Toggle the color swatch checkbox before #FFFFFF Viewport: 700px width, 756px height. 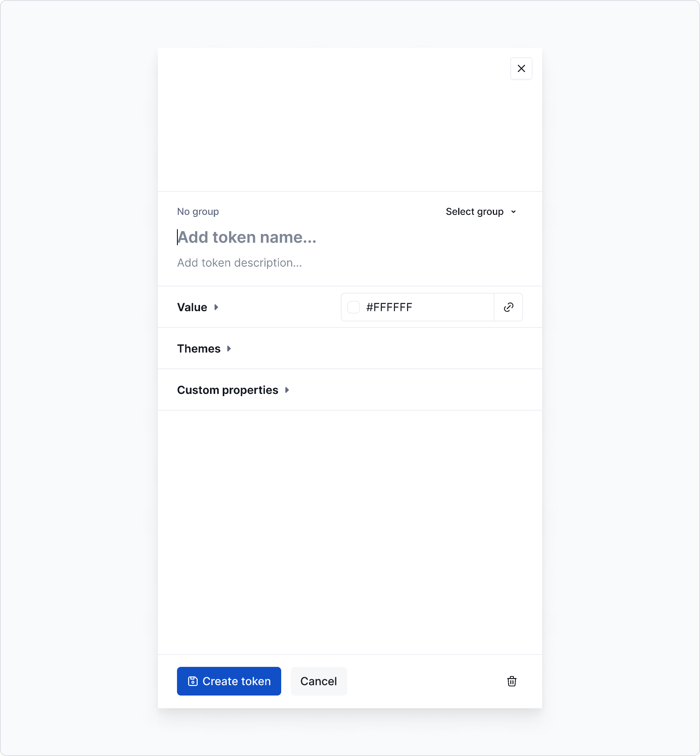(354, 307)
